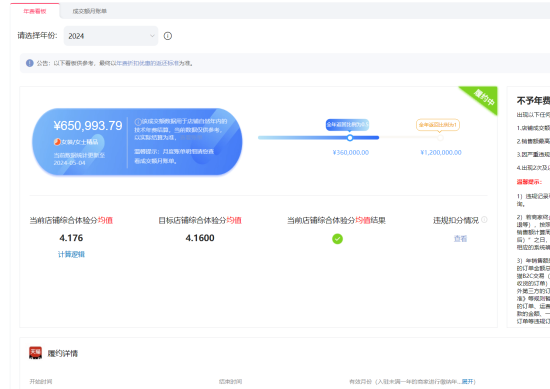Click the ¥1,200,000.00 milestone marker on progress bar
The height and width of the screenshot is (389, 550).
point(440,138)
